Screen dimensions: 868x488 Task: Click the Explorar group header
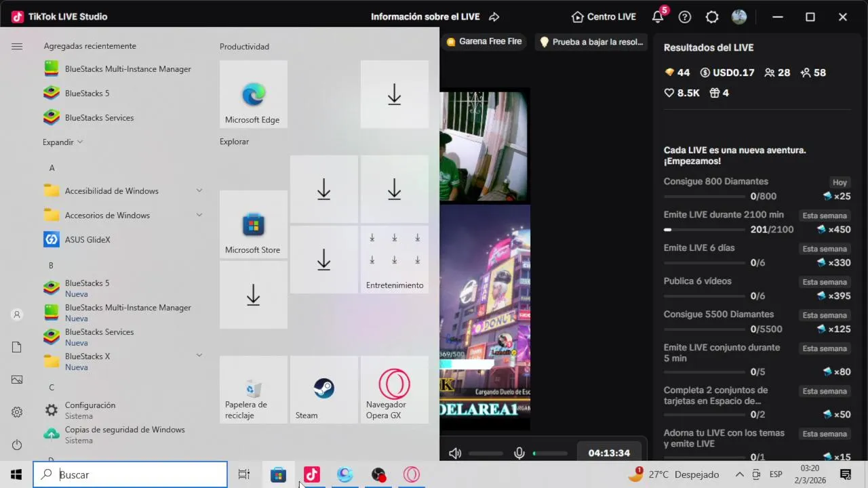234,142
